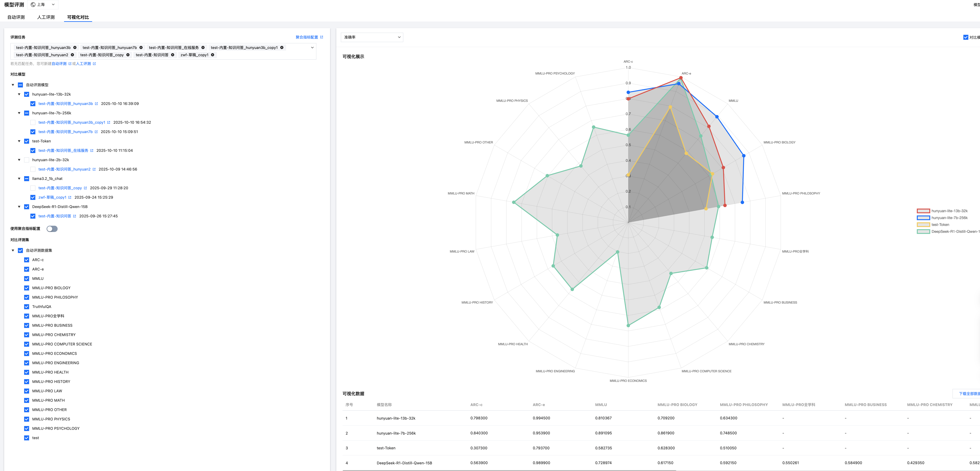The width and height of the screenshot is (980, 471).
Task: Remove the test-内置-知识问答_hunyuan2 tag
Action: [x=72, y=55]
